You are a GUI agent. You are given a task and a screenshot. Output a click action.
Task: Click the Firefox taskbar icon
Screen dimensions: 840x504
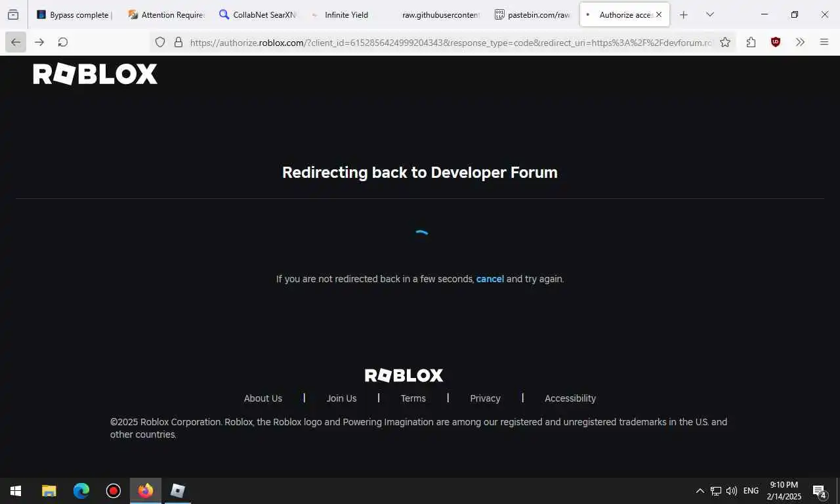click(x=146, y=491)
